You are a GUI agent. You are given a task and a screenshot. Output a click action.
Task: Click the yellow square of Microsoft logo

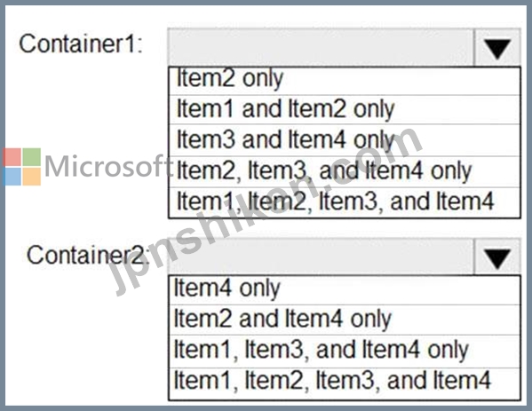pyautogui.click(x=32, y=177)
